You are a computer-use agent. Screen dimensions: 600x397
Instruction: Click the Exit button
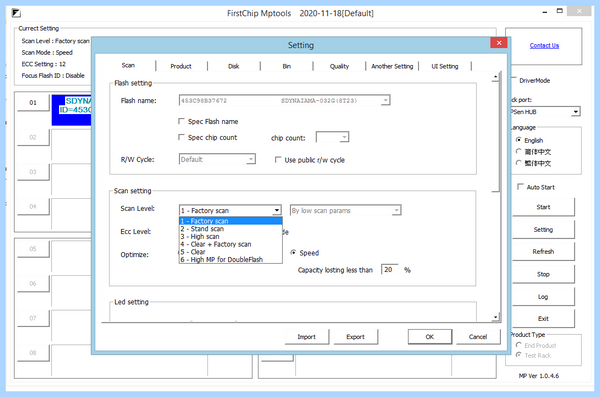543,319
